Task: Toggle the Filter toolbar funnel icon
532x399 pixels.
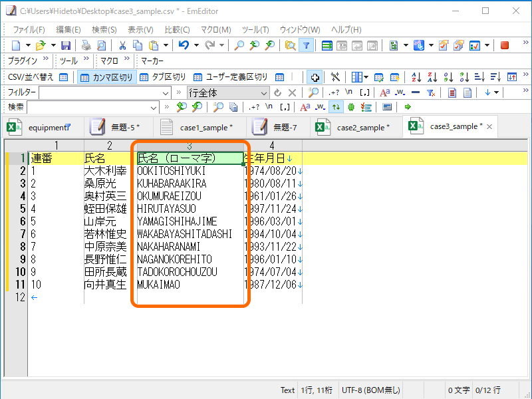Action: (x=306, y=45)
